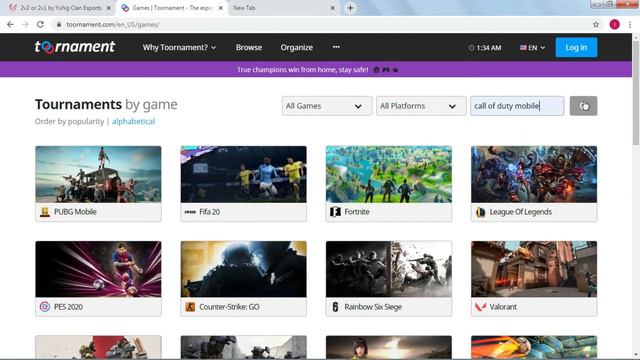
Task: Click the Fifa 20 game icon
Action: [190, 212]
